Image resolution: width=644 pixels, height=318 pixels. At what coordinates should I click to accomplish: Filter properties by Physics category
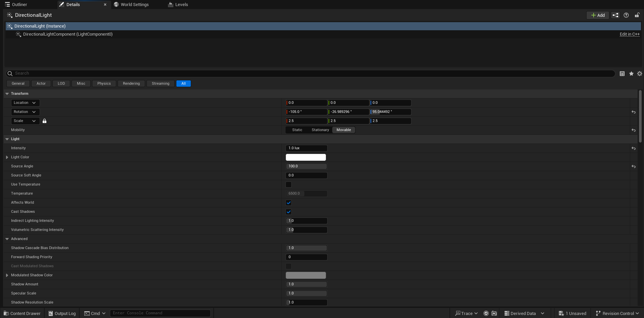pyautogui.click(x=104, y=84)
